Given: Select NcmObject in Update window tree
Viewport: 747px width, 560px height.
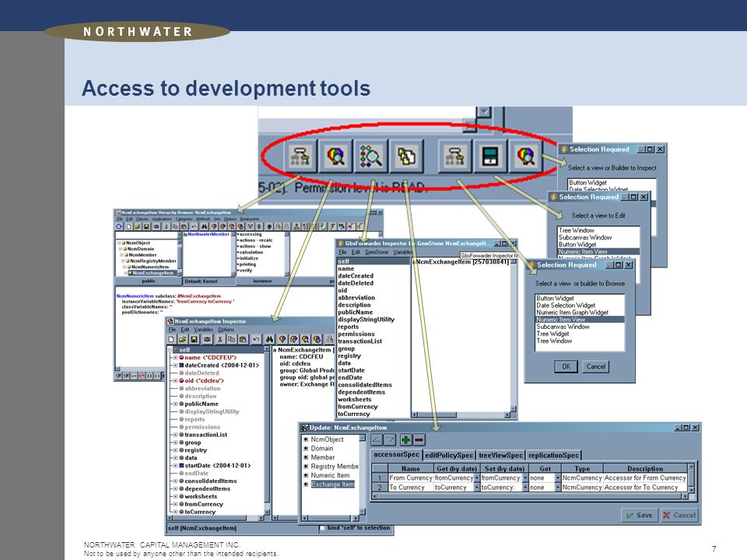Looking at the screenshot, I should (x=327, y=439).
